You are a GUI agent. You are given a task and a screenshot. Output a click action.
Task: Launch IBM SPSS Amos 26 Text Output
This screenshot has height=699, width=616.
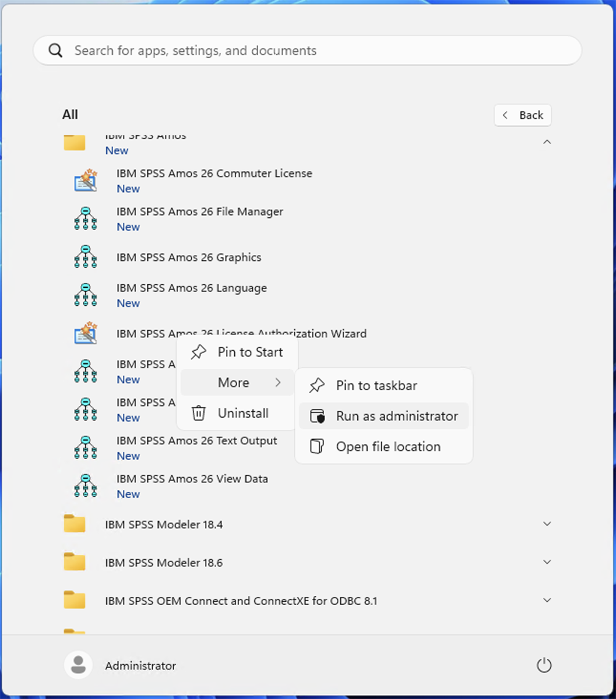(x=197, y=440)
